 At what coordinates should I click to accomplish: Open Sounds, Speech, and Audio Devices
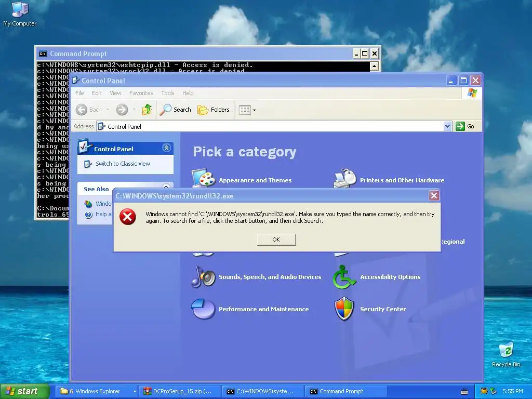coord(270,277)
